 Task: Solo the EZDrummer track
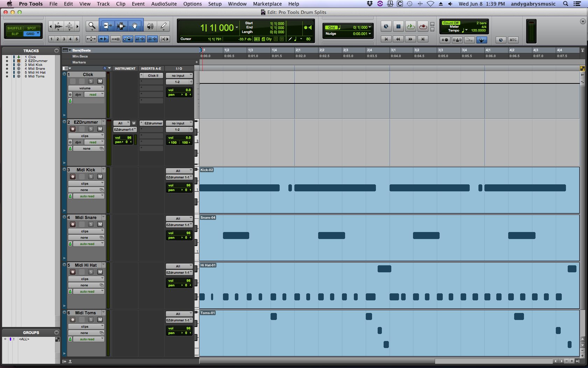click(91, 129)
